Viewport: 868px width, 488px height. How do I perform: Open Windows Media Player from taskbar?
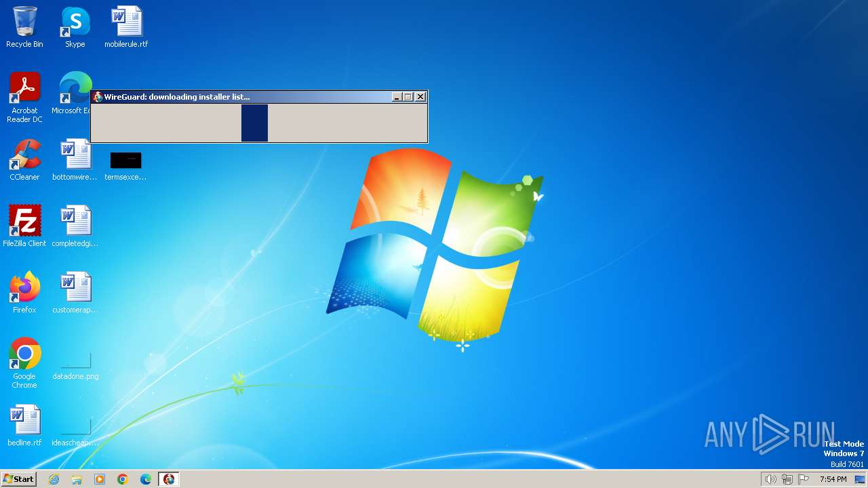point(100,479)
